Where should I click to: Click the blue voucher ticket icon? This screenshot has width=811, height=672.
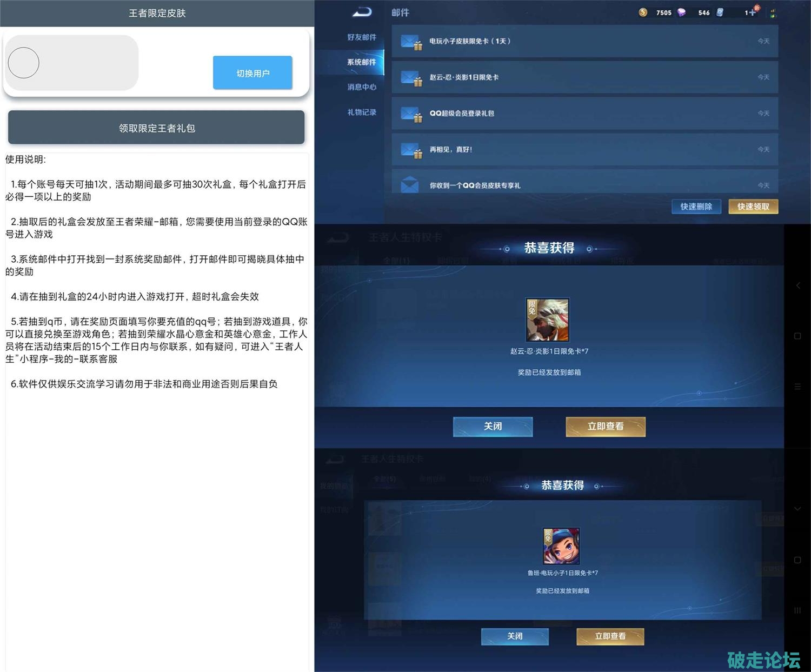720,12
